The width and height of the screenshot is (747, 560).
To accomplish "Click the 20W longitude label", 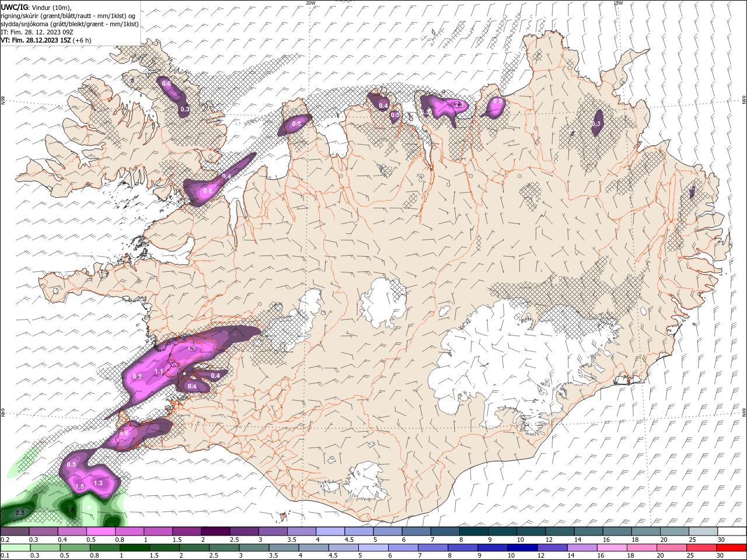I will [x=311, y=3].
